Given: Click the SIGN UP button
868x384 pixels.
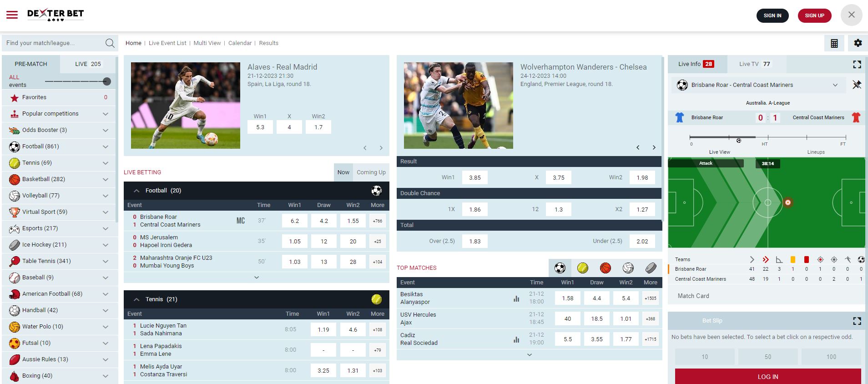Looking at the screenshot, I should point(814,15).
